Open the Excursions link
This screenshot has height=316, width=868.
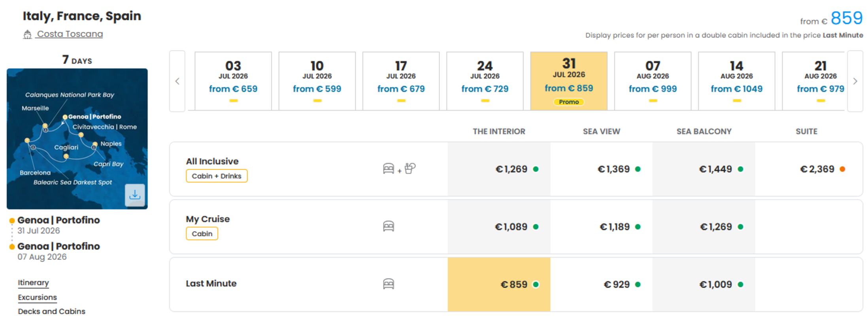37,297
